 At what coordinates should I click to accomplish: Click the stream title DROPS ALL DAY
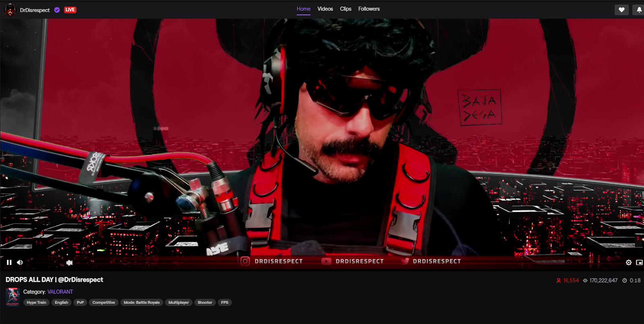pyautogui.click(x=54, y=280)
